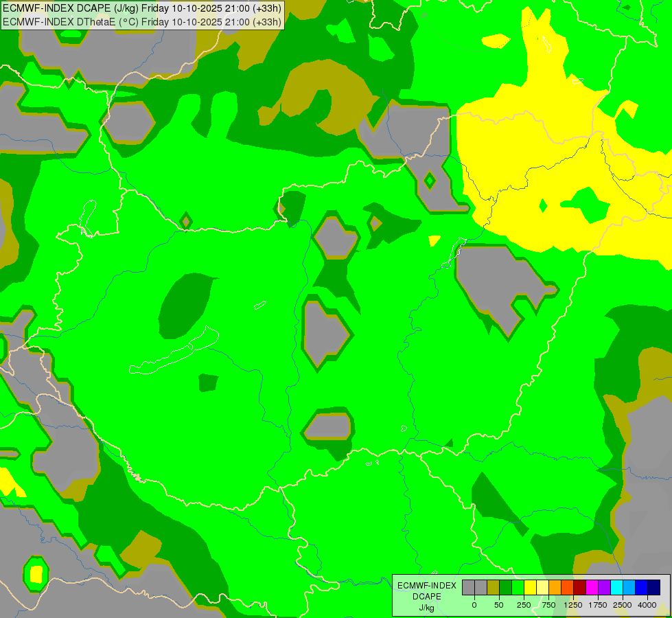The image size is (672, 618).
Task: Click the dark red legend swatch
Action: 580,587
